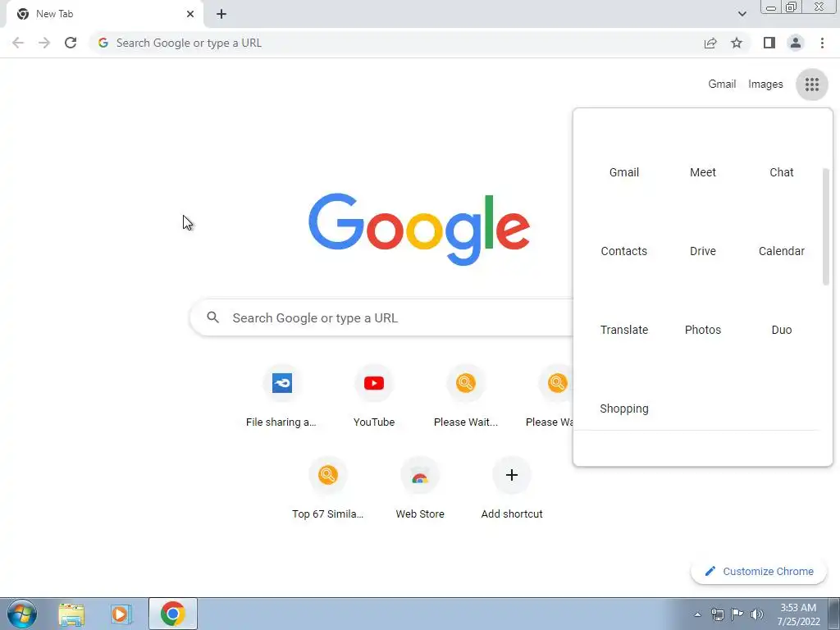Click the apps panel scrollbar

[x=825, y=226]
